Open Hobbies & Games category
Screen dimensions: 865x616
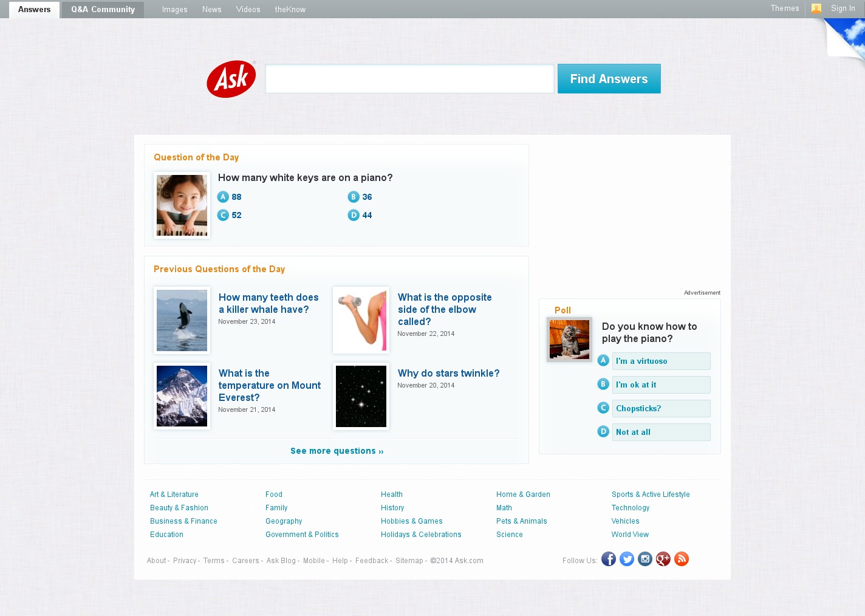412,521
